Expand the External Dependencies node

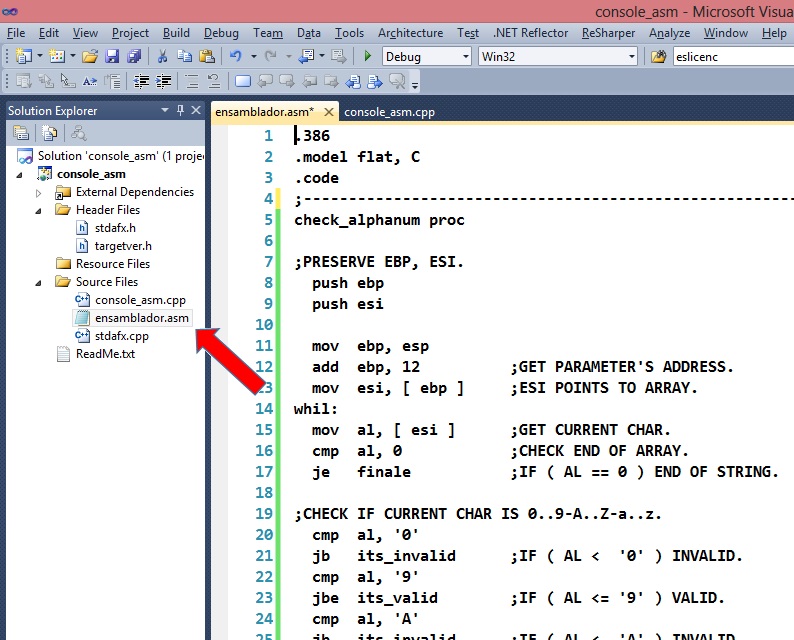[39, 192]
